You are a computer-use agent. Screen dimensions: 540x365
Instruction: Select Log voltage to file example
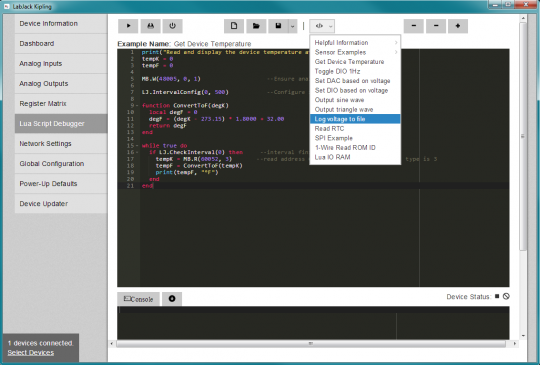[355, 119]
